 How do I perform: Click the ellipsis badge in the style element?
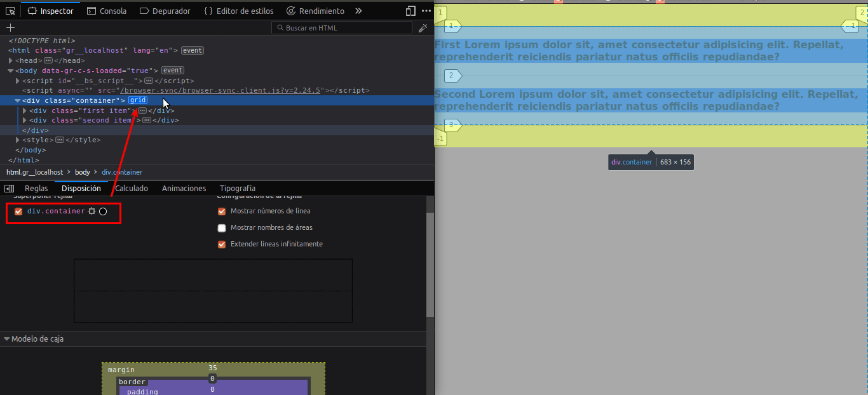[60, 140]
